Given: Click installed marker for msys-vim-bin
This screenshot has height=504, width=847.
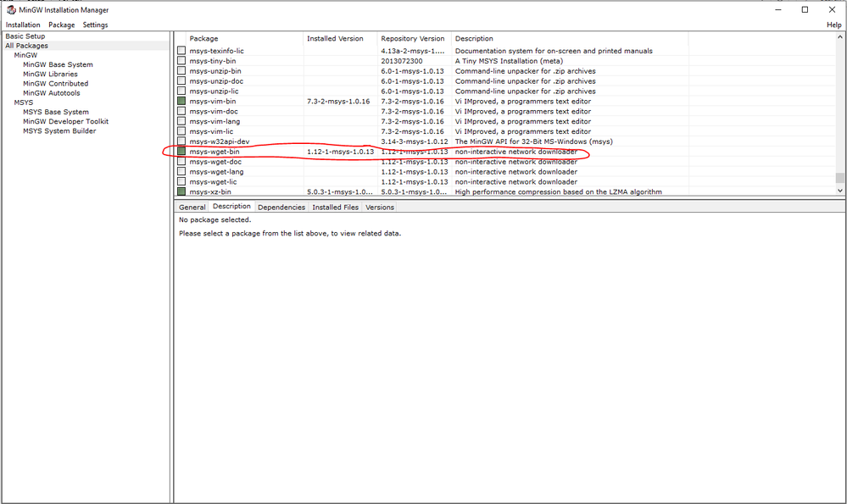Looking at the screenshot, I should point(181,101).
